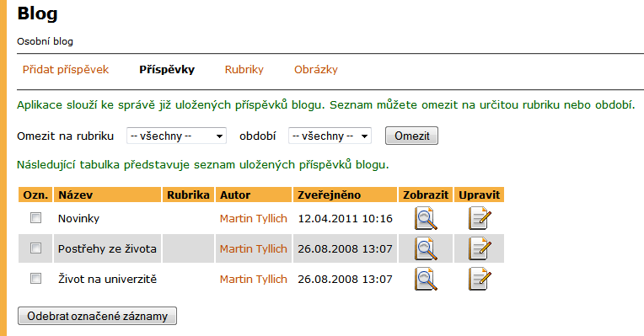Click the date 12.04.2011 10:16
644x336 pixels.
click(x=345, y=219)
